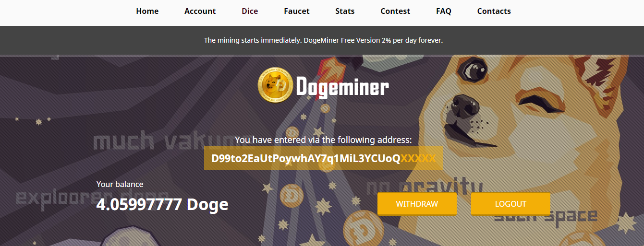View the Stats page

pos(345,11)
